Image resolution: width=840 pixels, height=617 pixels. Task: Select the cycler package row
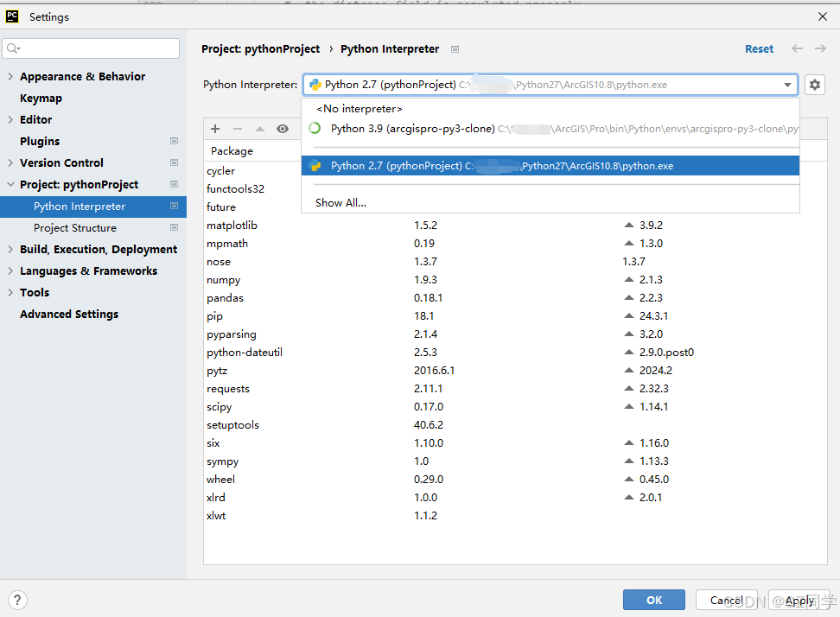click(x=252, y=171)
